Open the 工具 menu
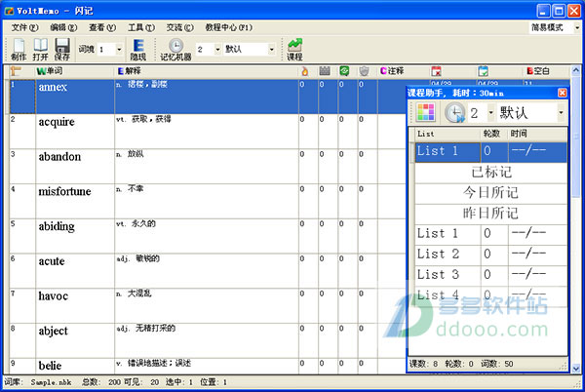 point(141,27)
